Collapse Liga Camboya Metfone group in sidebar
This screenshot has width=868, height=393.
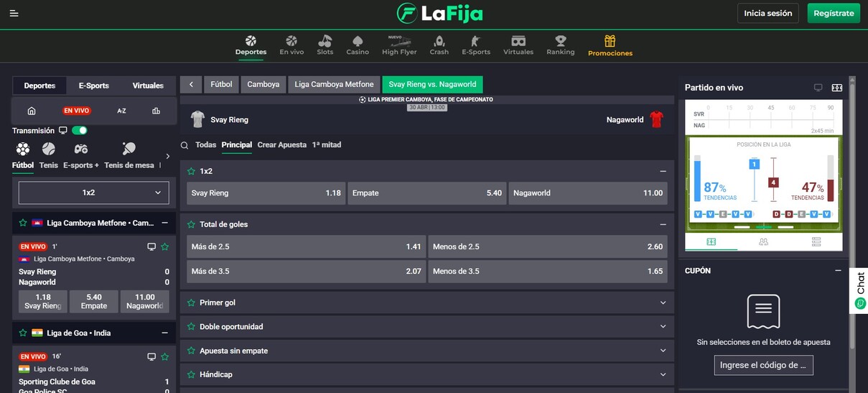pos(164,223)
